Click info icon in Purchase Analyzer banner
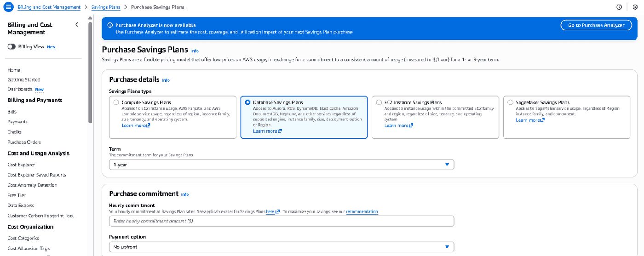 pyautogui.click(x=110, y=25)
